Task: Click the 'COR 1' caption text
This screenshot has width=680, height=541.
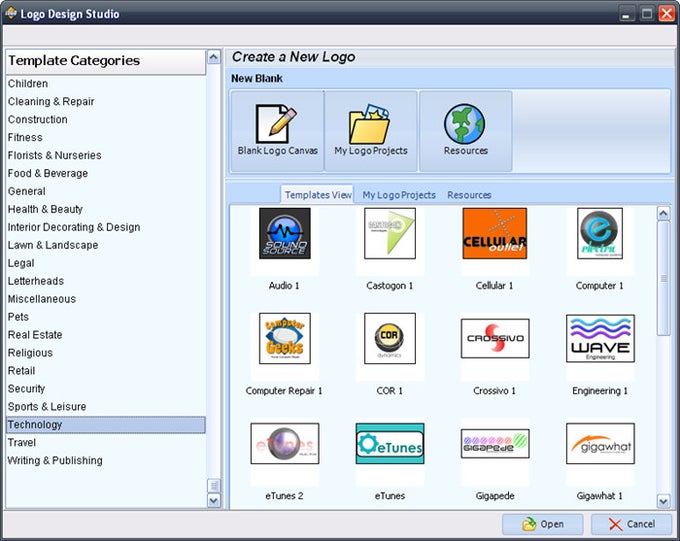Action: tap(389, 391)
